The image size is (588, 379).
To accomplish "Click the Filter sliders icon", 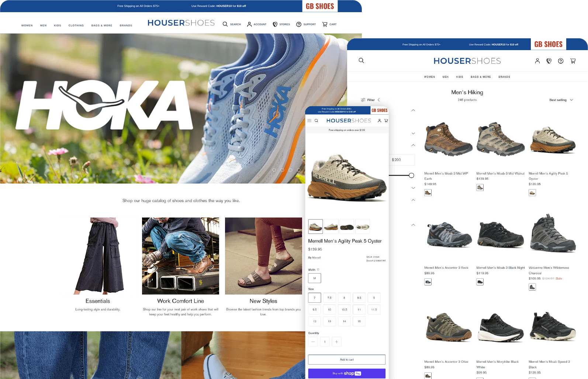I will (x=363, y=100).
